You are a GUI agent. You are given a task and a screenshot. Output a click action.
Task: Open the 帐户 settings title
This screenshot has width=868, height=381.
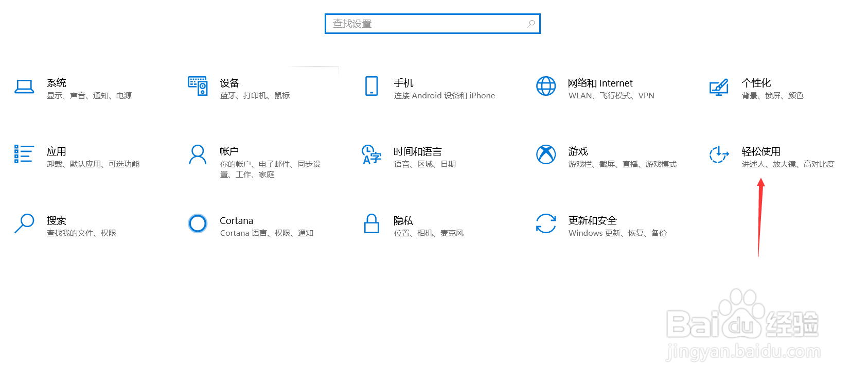pyautogui.click(x=229, y=151)
